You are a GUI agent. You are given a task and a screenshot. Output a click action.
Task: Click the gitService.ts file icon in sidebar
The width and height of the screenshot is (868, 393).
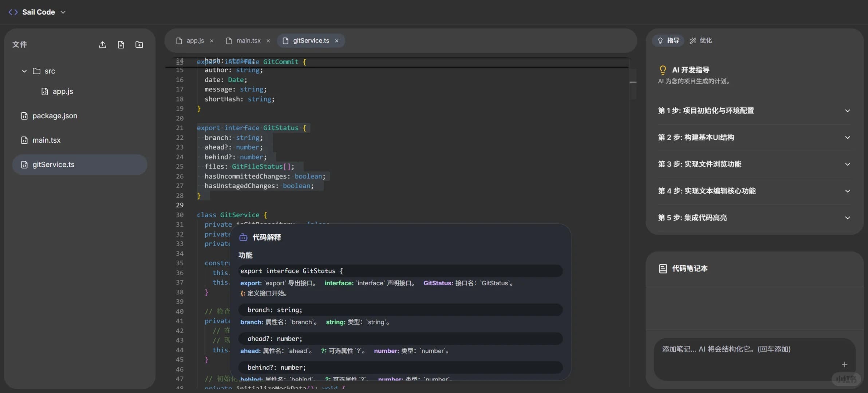(24, 164)
